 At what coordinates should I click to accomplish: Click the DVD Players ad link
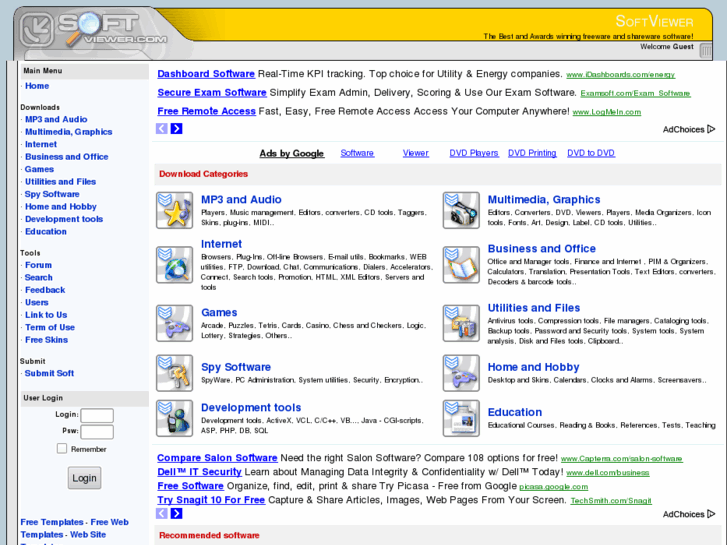tap(474, 153)
